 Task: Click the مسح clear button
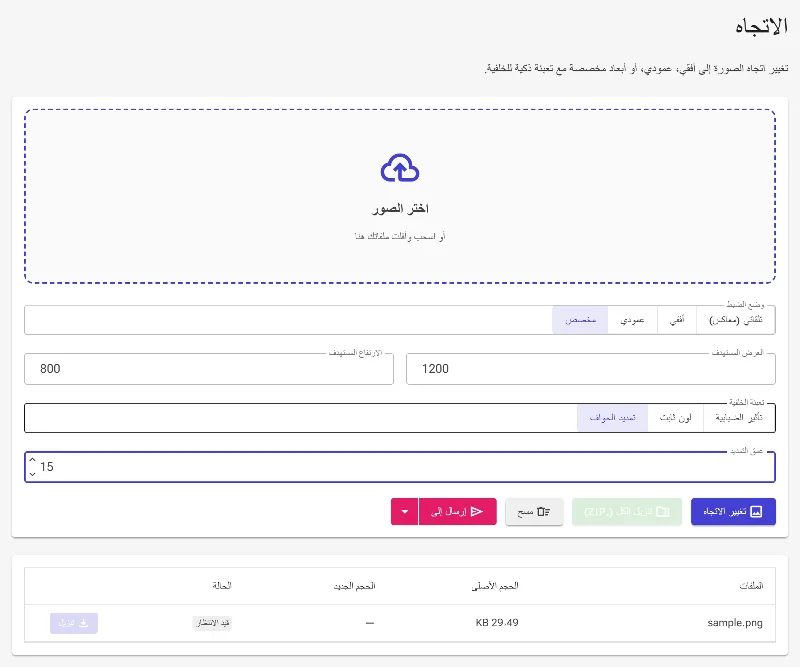[x=534, y=511]
